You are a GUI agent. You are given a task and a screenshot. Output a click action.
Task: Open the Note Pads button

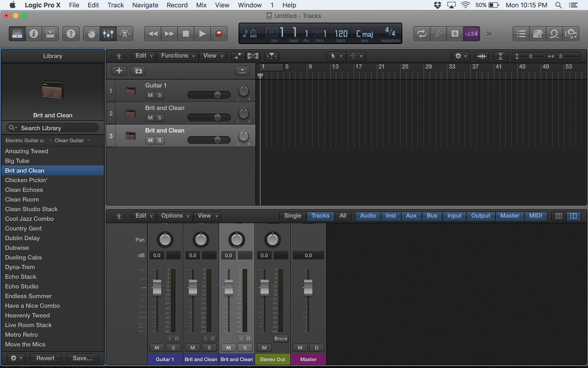coord(538,34)
